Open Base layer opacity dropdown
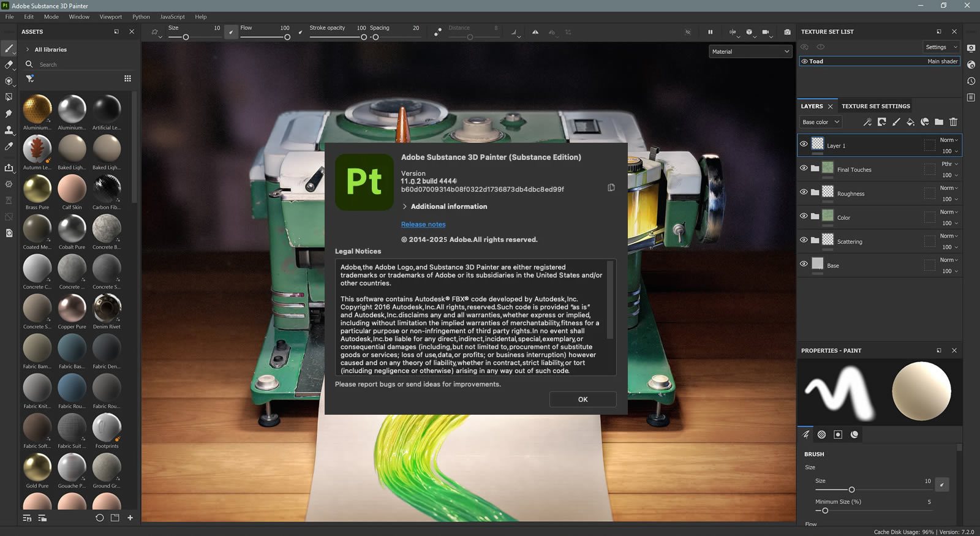This screenshot has width=980, height=536. point(950,271)
